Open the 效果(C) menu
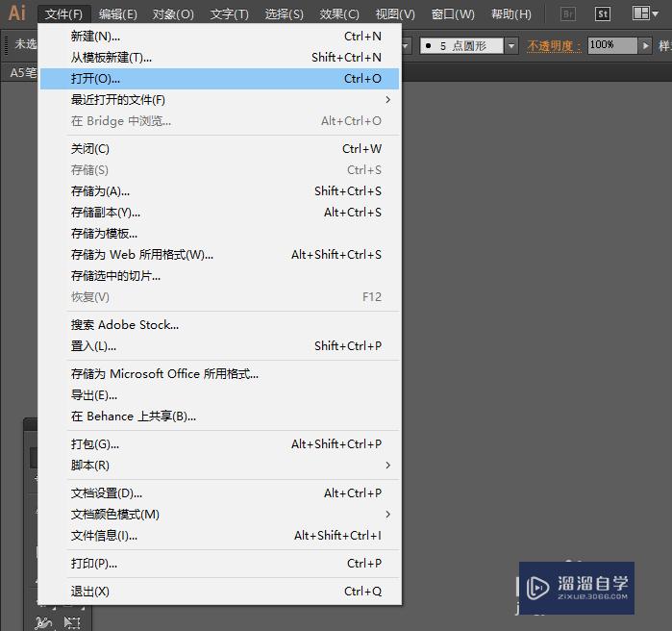 pos(339,14)
